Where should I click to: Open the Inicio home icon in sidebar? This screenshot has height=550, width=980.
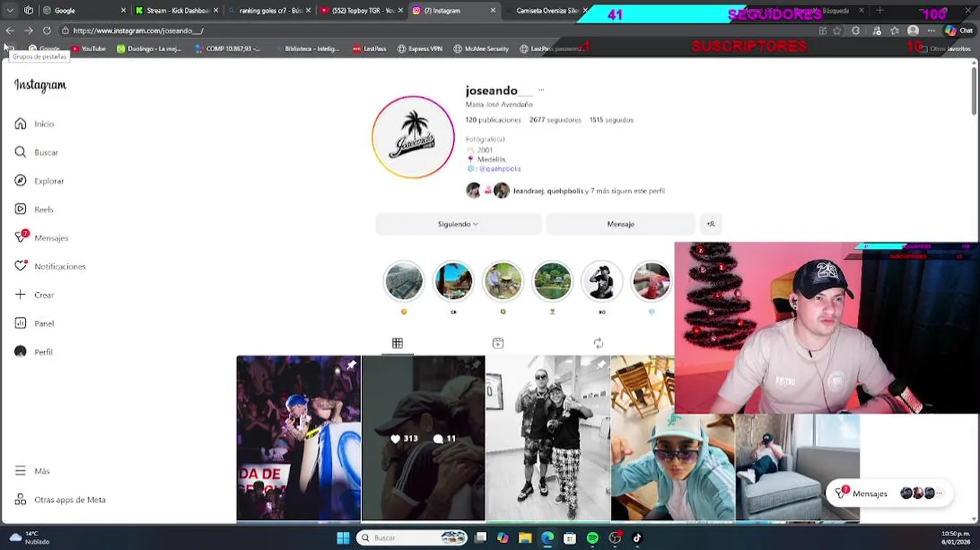(21, 124)
